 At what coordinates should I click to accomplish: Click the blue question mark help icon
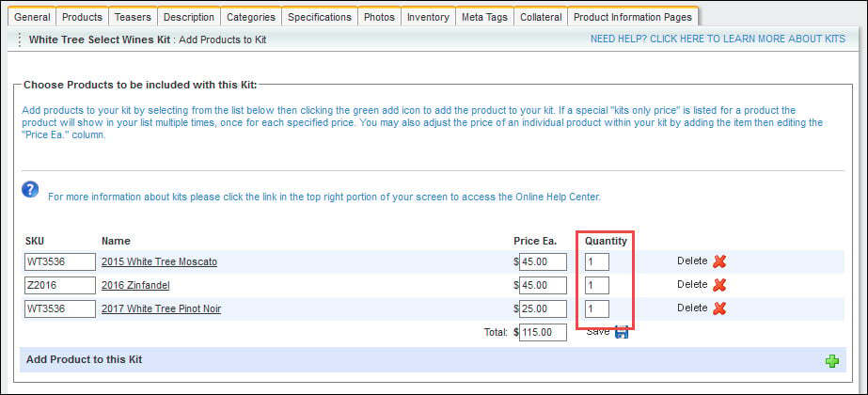(30, 189)
